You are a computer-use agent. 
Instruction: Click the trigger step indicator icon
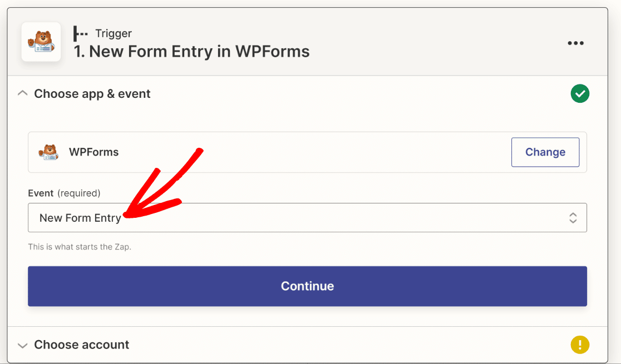(80, 34)
